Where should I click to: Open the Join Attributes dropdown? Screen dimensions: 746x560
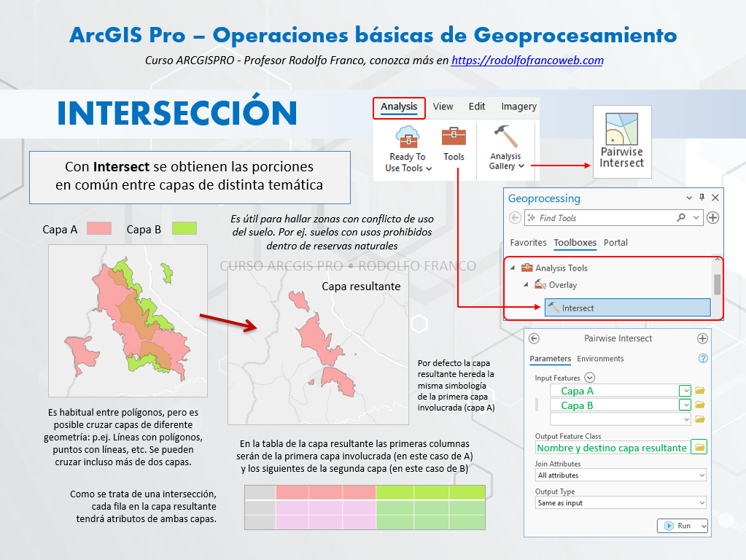coord(621,475)
